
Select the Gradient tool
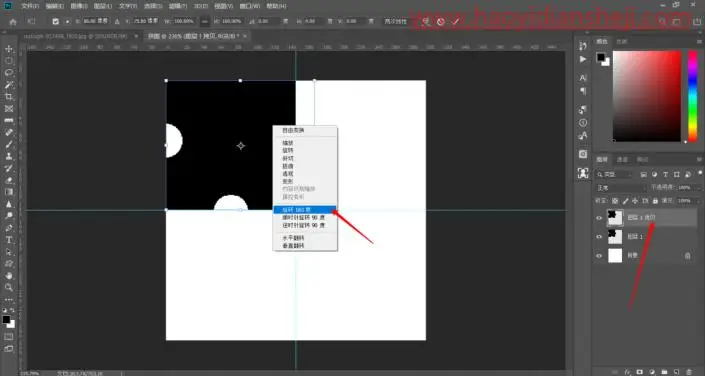tap(9, 192)
